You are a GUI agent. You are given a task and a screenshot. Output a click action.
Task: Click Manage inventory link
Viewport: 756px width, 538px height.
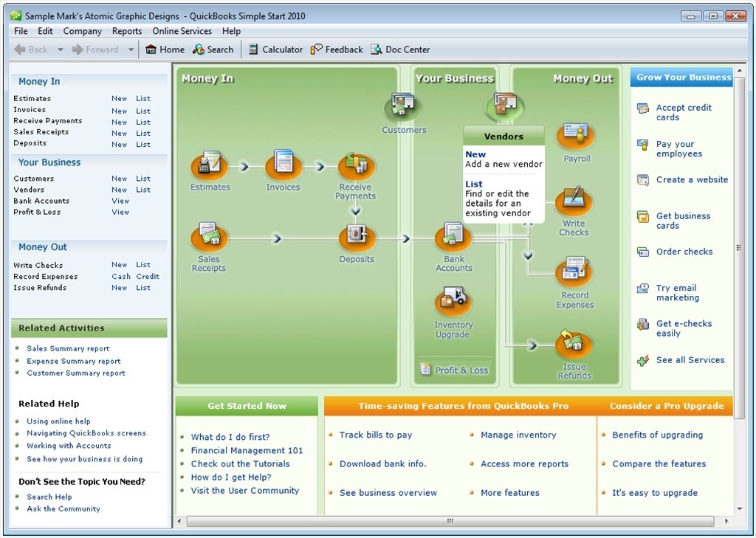click(518, 435)
